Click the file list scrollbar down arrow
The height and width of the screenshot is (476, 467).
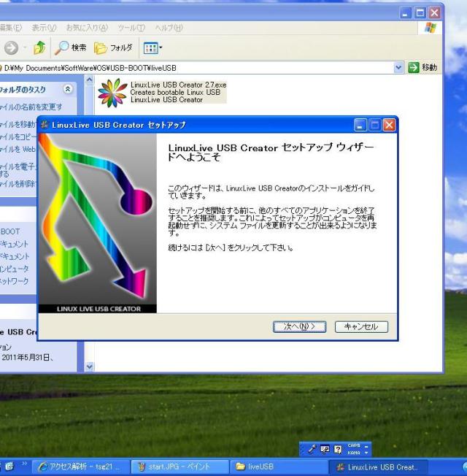(90, 367)
